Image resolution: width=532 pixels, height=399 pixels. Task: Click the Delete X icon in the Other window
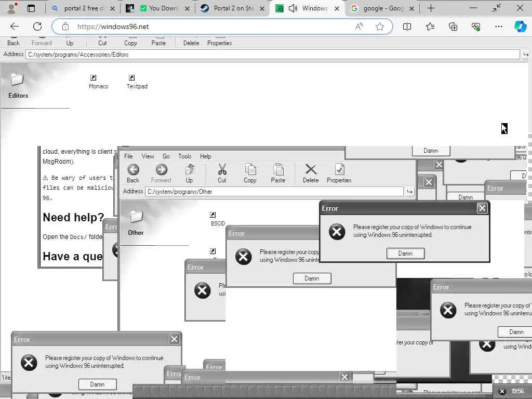click(311, 169)
